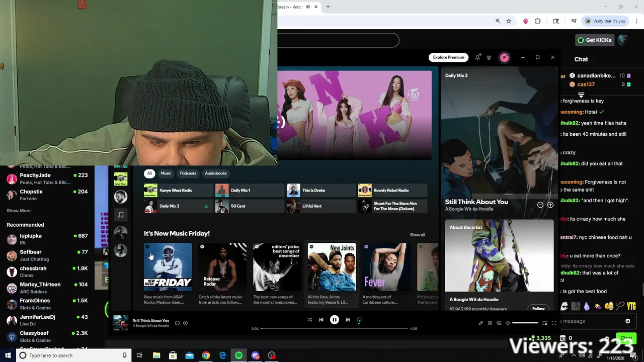Open the 50 Cent shortcut
Viewport: 644px width, 362px height.
(x=250, y=206)
